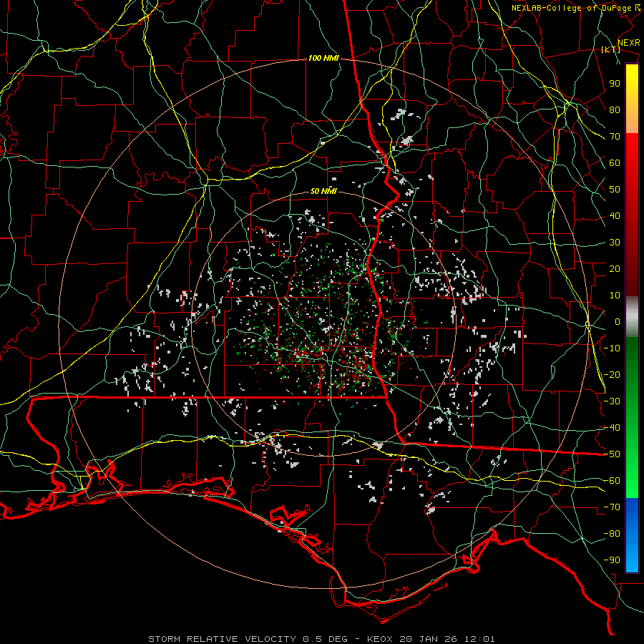
Task: Select the -50 value on the velocity scale
Action: pyautogui.click(x=612, y=454)
